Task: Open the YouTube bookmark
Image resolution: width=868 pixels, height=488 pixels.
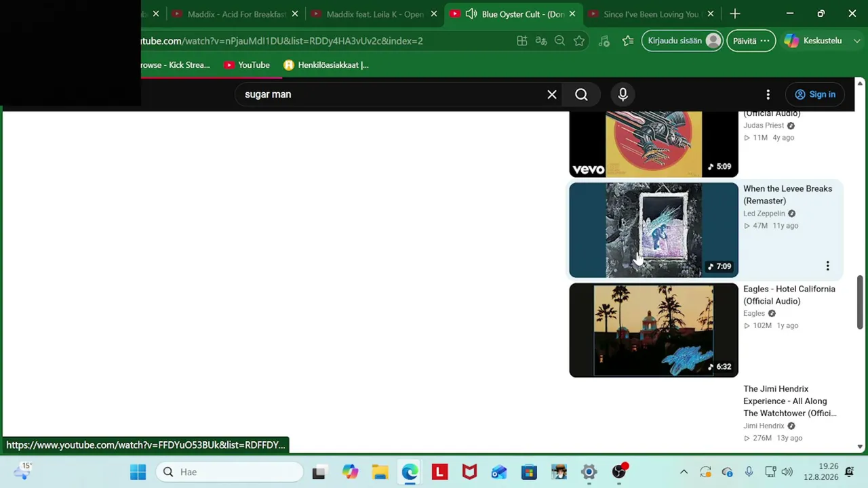Action: (247, 65)
